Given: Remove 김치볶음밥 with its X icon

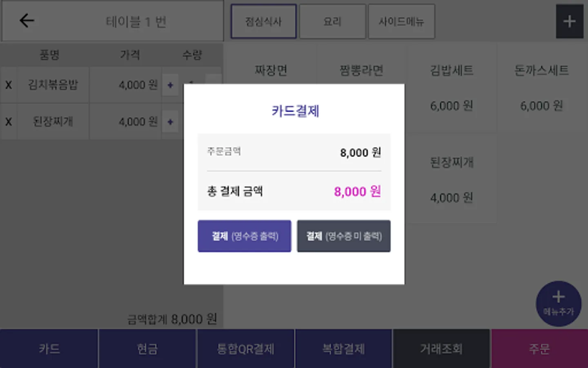Looking at the screenshot, I should coord(9,85).
